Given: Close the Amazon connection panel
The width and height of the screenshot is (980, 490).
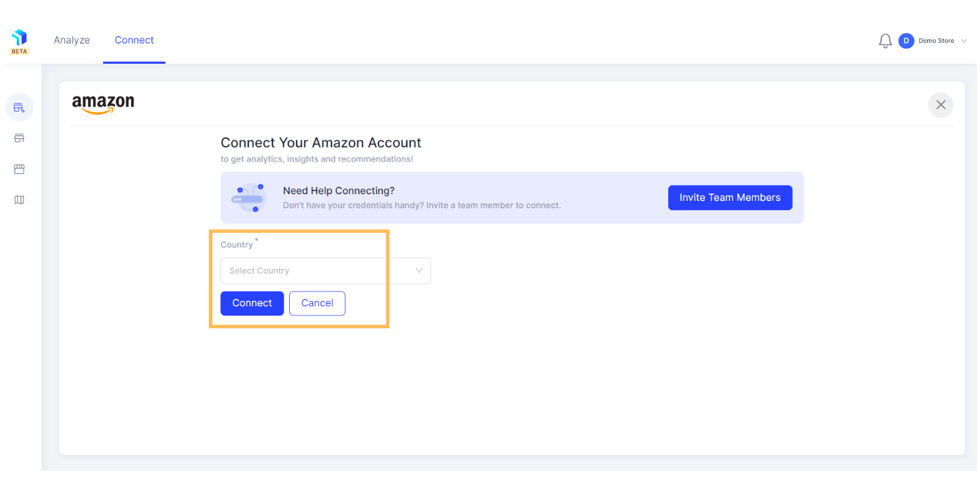Looking at the screenshot, I should pyautogui.click(x=941, y=105).
